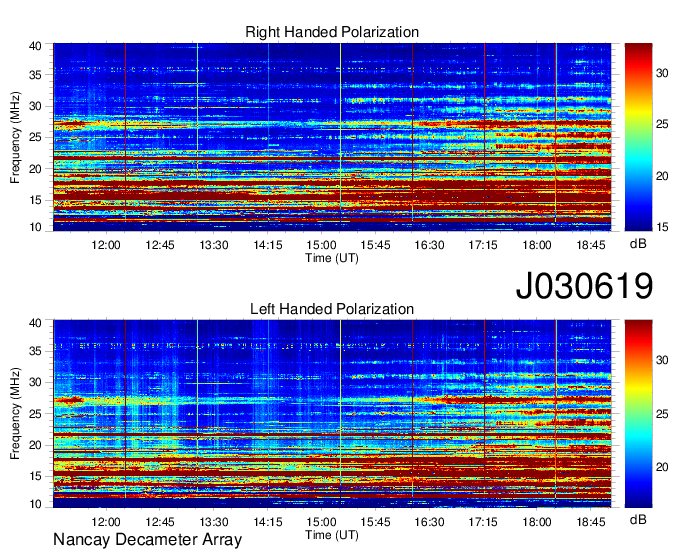This screenshot has height=552, width=680.
Task: Click the Nancay Decameter Array caption
Action: (x=147, y=540)
